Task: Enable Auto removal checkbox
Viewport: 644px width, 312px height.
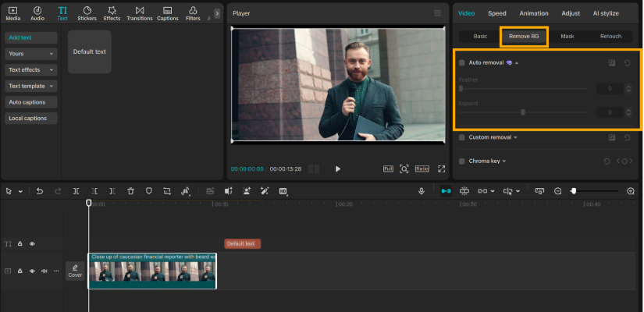Action: (x=461, y=63)
